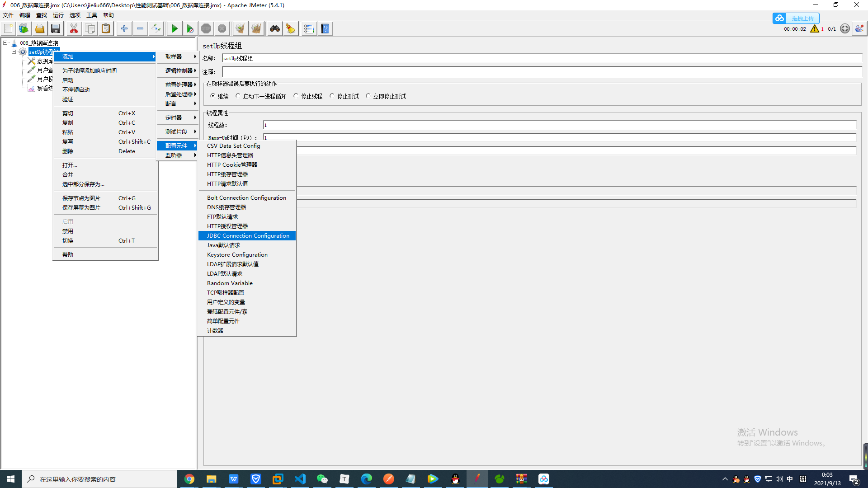This screenshot has width=868, height=488.
Task: Select CSV Data Set Config entry
Action: pyautogui.click(x=233, y=146)
